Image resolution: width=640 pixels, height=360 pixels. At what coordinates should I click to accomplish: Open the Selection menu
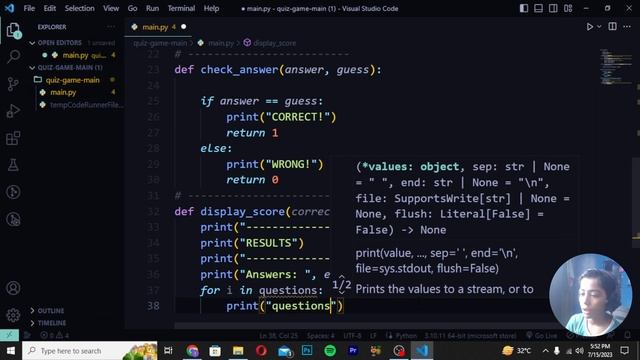tap(79, 8)
